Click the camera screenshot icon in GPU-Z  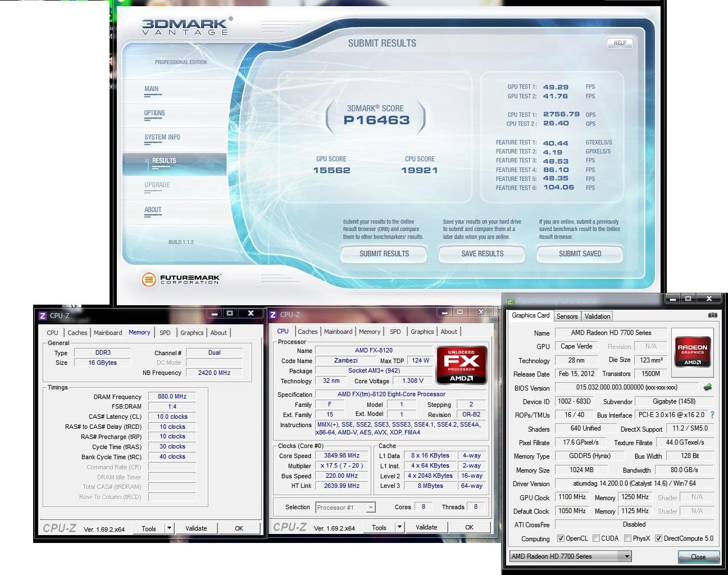[712, 315]
